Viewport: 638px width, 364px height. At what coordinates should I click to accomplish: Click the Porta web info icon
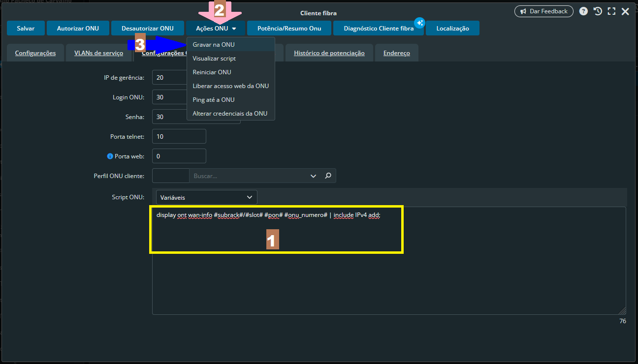point(110,156)
